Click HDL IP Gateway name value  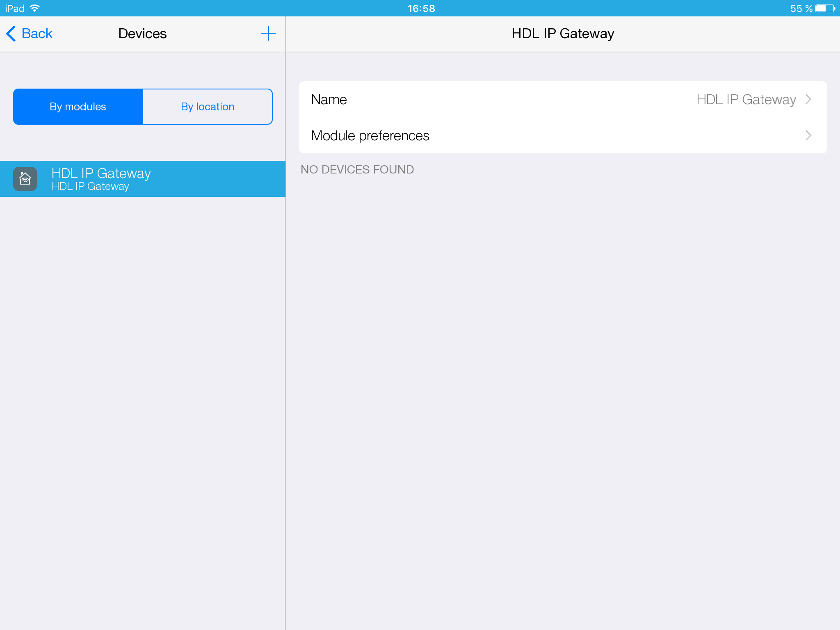click(746, 99)
